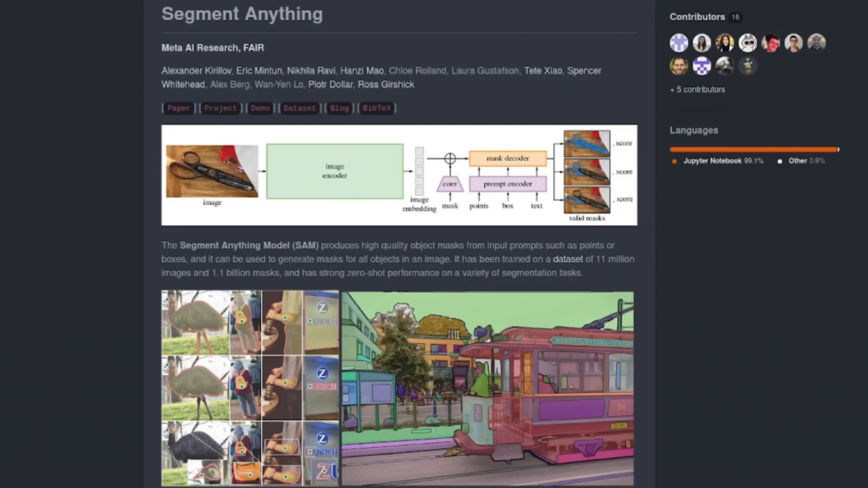
Task: Visit the Blog link
Action: coord(341,108)
